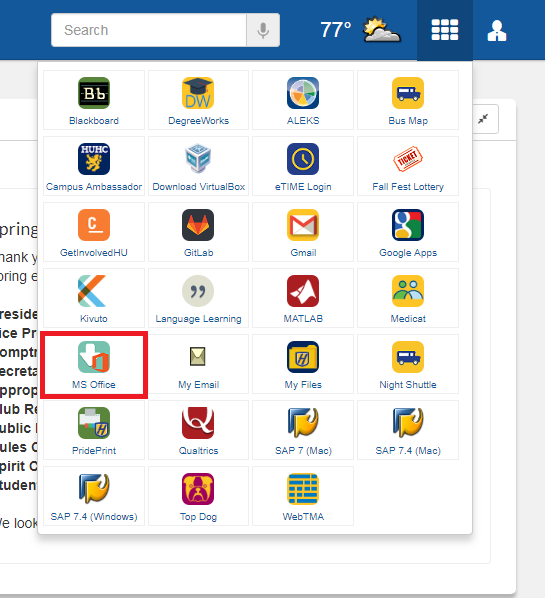The width and height of the screenshot is (545, 598).
Task: Open the Qualtrics app
Action: pyautogui.click(x=198, y=430)
